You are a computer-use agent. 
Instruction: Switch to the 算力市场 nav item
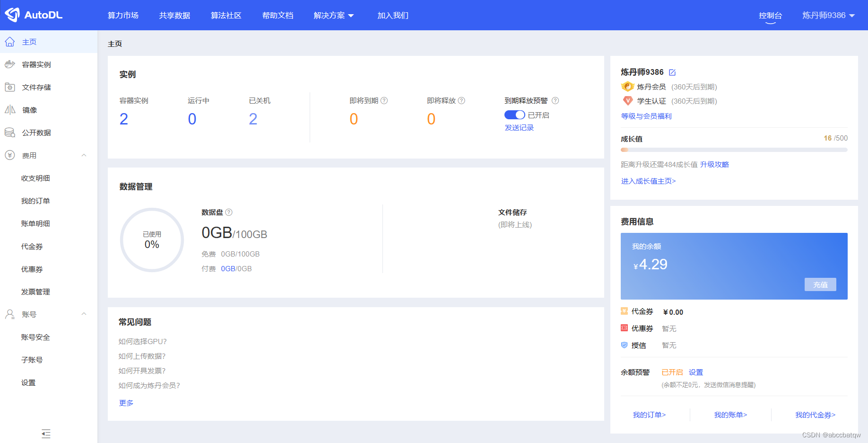123,15
